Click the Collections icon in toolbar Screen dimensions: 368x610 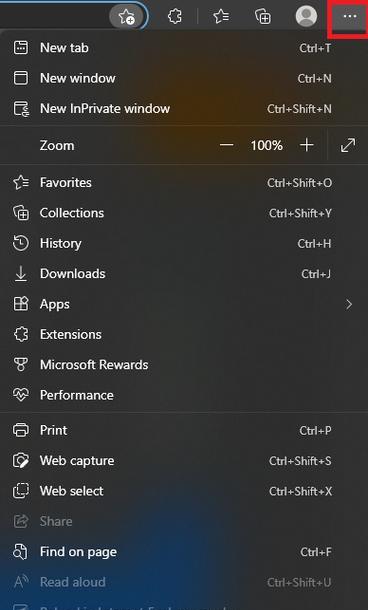tap(263, 16)
